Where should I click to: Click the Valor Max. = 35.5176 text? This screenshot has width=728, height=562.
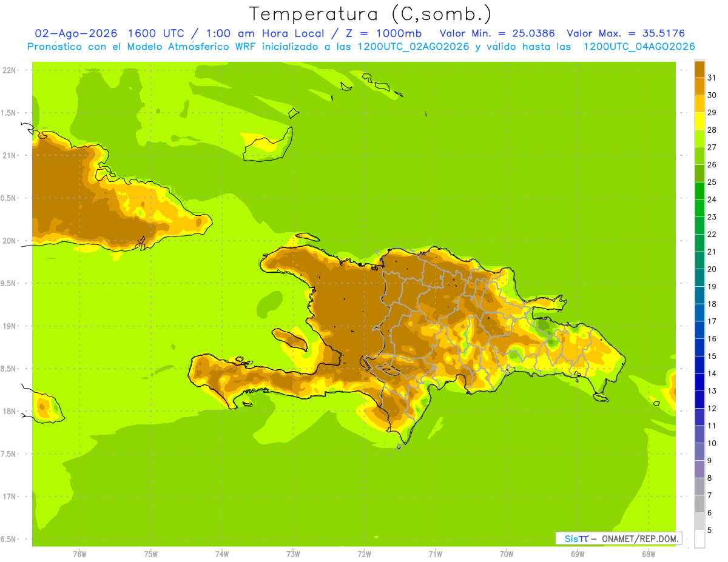pos(626,33)
